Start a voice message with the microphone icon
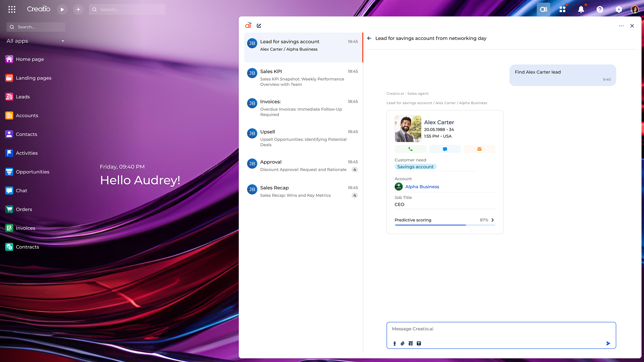644x362 pixels. (395, 343)
